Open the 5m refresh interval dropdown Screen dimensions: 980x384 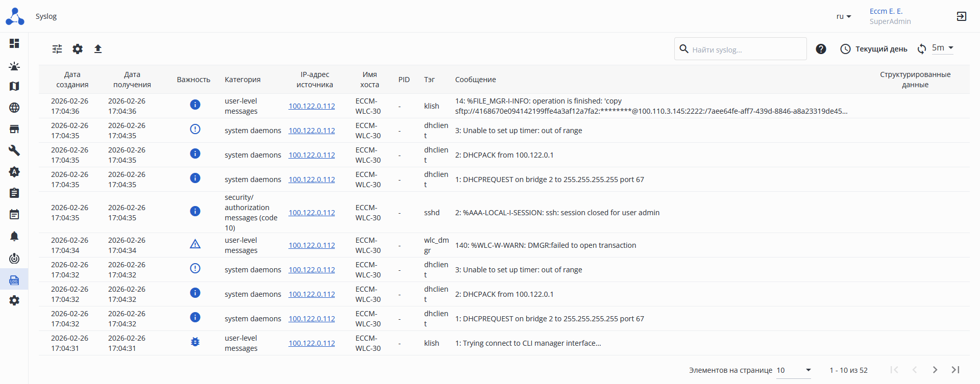942,48
